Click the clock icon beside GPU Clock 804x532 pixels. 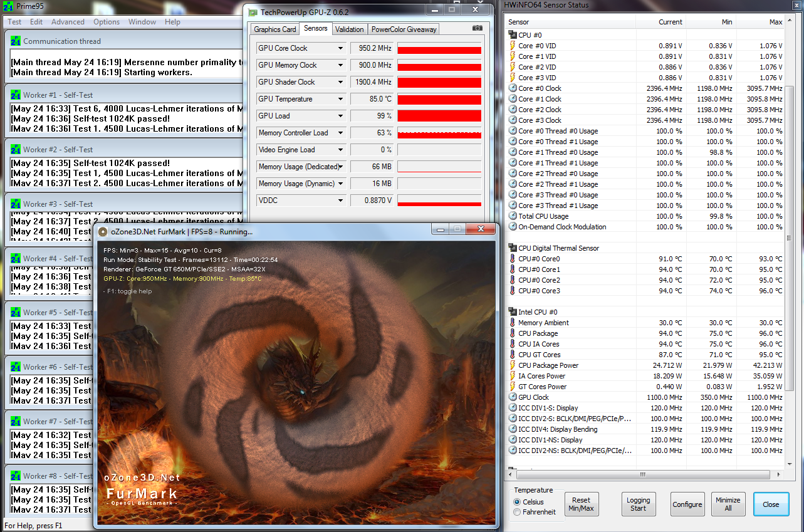pos(513,397)
